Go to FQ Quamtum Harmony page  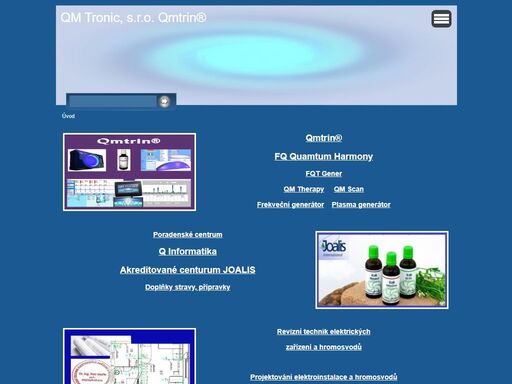324,156
